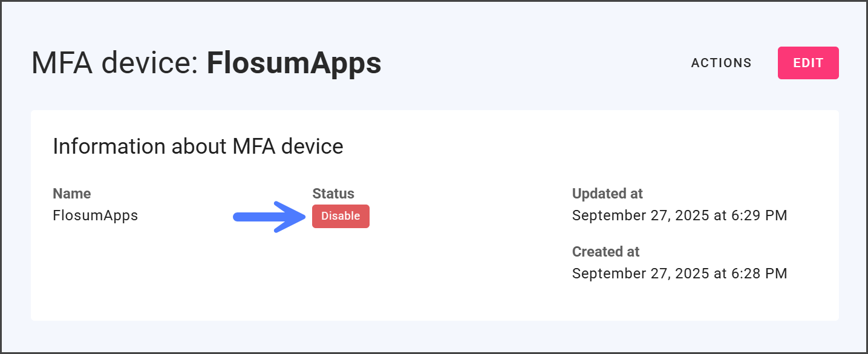The height and width of the screenshot is (354, 868).
Task: Click the pink EDIT button
Action: (x=808, y=63)
